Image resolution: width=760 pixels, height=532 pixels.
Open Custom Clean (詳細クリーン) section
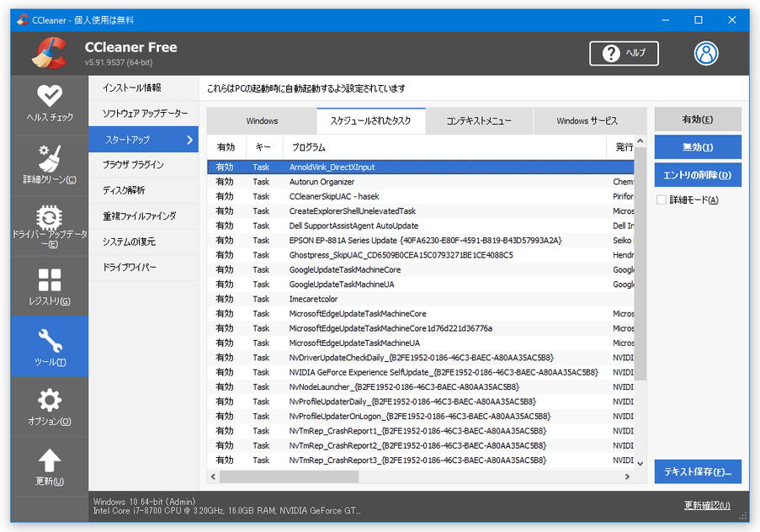50,165
